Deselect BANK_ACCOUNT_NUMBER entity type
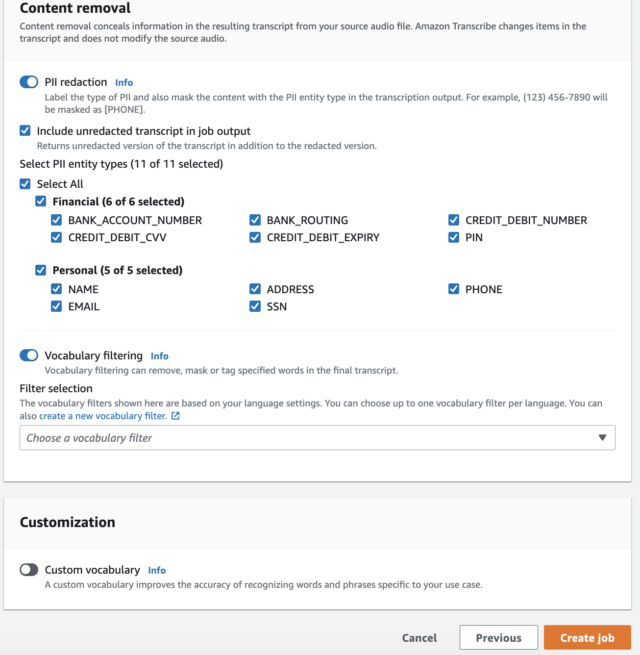The image size is (640, 655). 57,220
